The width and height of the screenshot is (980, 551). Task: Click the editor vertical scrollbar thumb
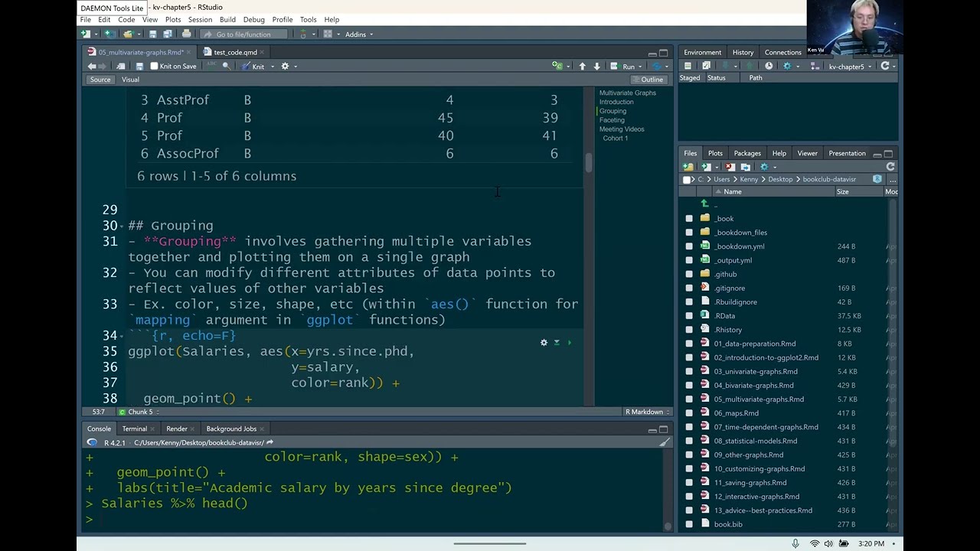589,162
